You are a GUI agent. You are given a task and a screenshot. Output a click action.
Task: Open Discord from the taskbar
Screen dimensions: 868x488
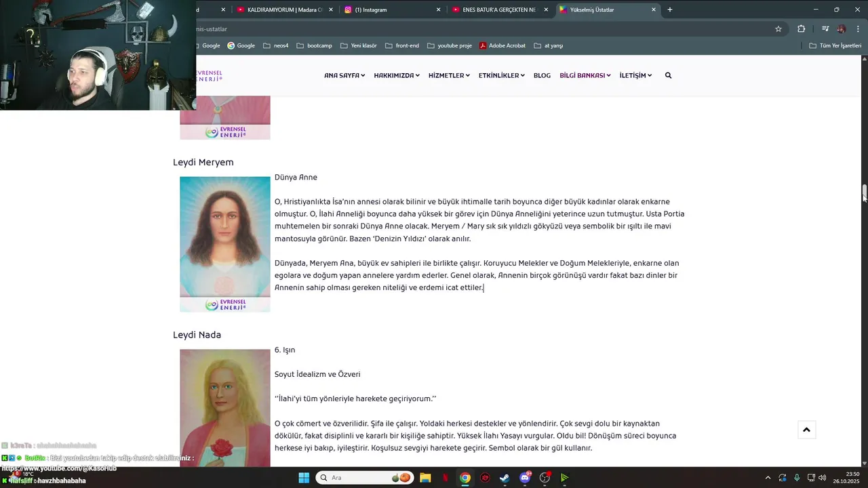point(525,478)
